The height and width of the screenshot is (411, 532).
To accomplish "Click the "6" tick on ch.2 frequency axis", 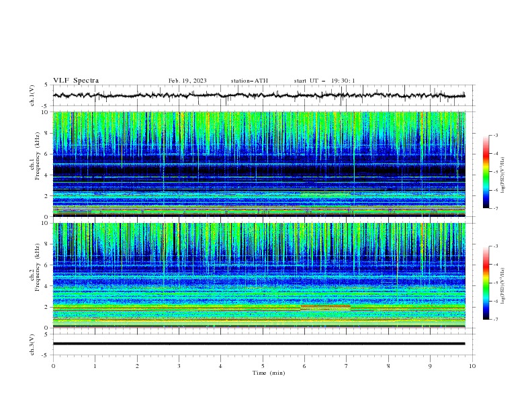I will [x=47, y=265].
